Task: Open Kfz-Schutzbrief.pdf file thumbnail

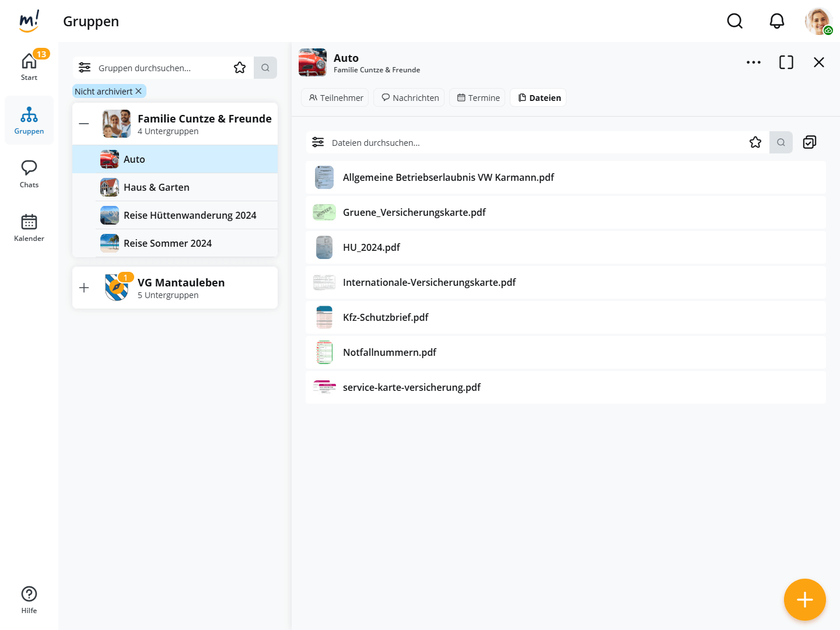Action: click(x=324, y=317)
